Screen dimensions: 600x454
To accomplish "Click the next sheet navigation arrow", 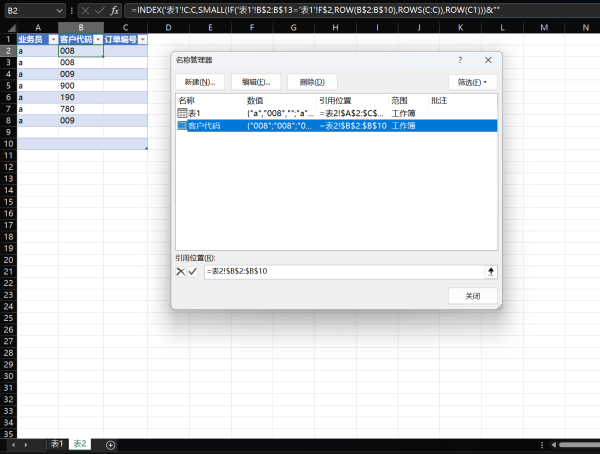I will (x=26, y=445).
